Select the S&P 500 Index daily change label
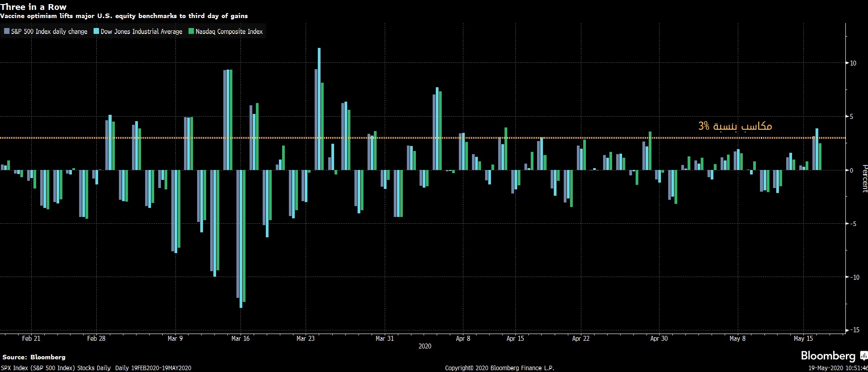This screenshot has height=372, width=868. coord(49,32)
